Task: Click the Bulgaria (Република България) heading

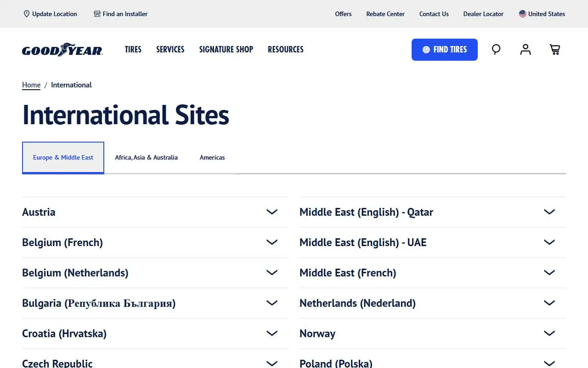Action: click(99, 303)
